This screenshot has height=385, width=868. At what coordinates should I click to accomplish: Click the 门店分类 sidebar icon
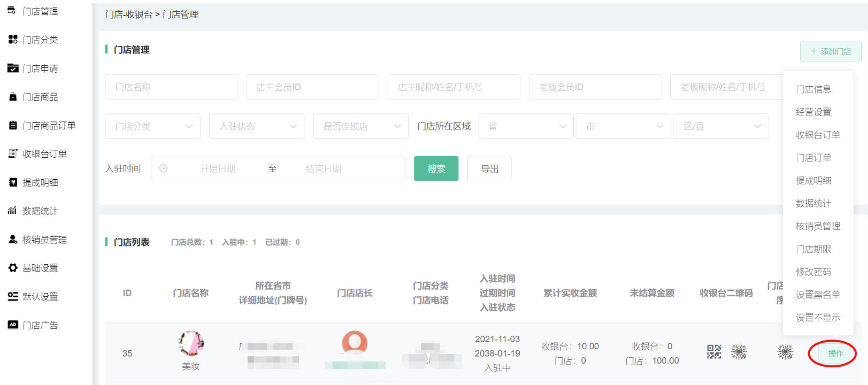(x=13, y=40)
